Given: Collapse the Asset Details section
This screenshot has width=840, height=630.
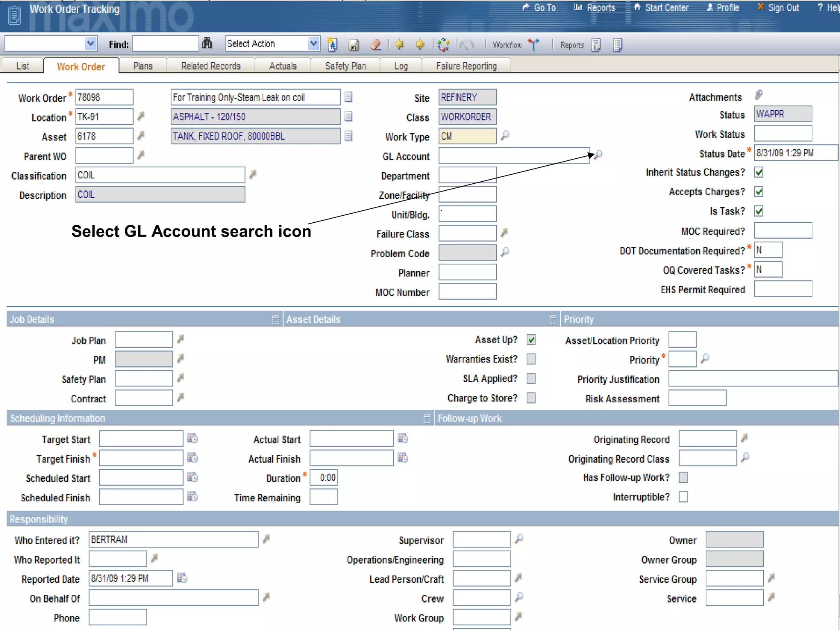Looking at the screenshot, I should 553,320.
